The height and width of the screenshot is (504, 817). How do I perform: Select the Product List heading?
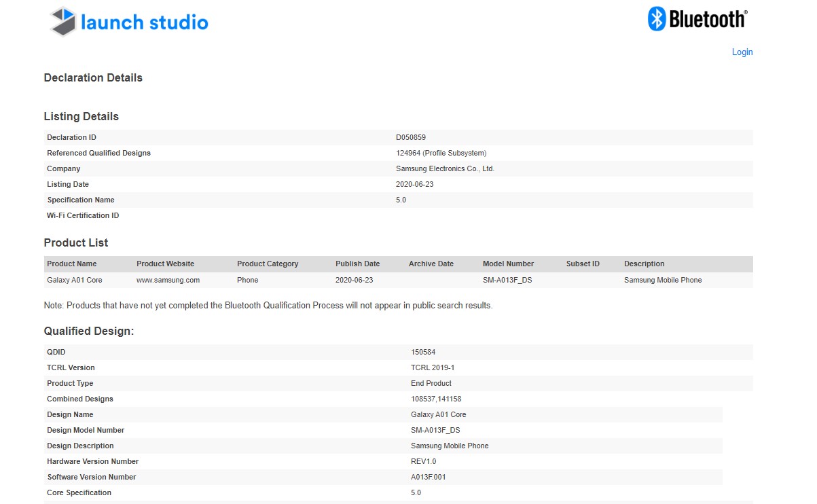coord(76,243)
